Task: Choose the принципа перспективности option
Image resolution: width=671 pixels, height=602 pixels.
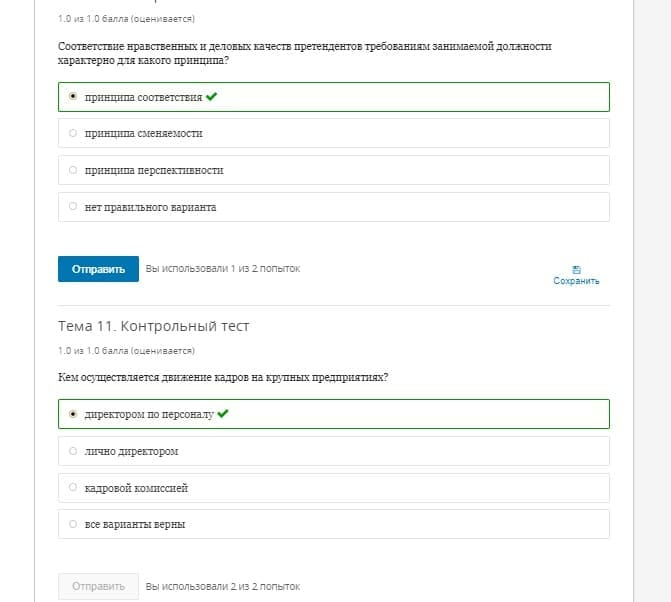Action: [x=334, y=170]
